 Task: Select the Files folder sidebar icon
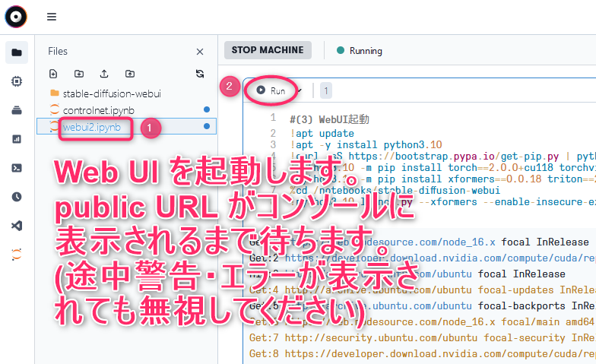click(17, 52)
